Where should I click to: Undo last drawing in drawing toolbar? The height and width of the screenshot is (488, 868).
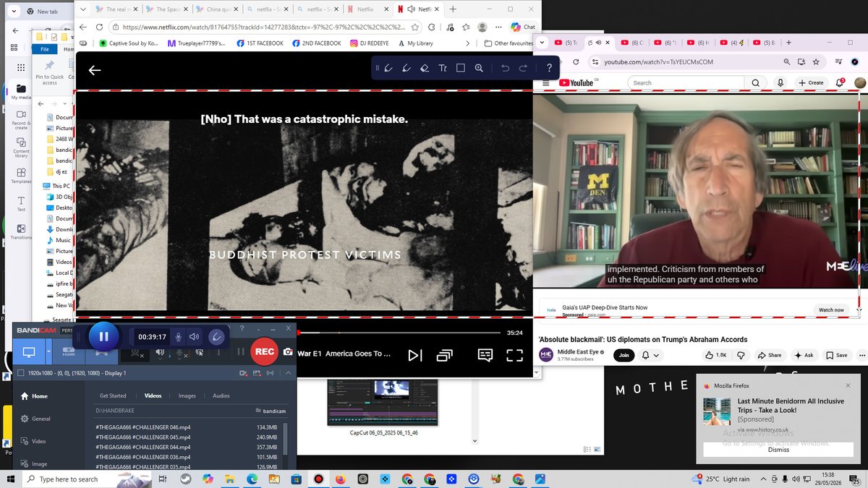[505, 68]
